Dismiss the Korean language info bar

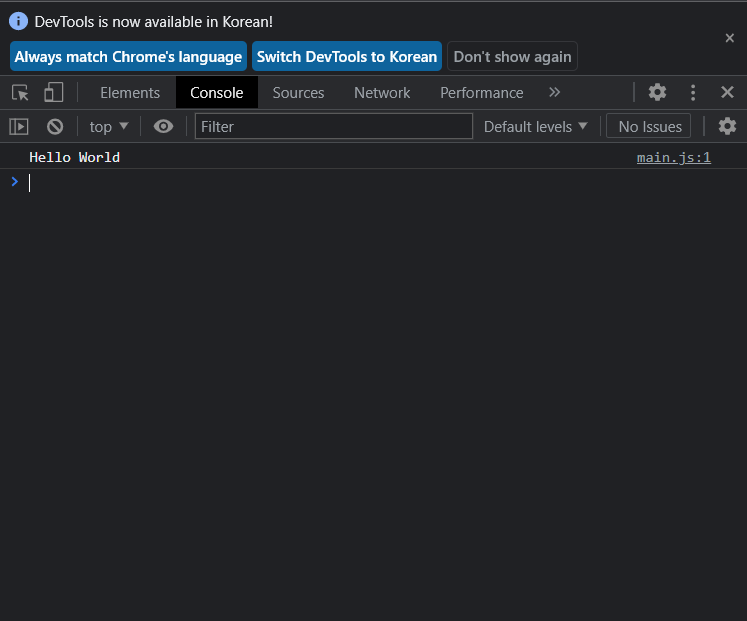coord(729,38)
